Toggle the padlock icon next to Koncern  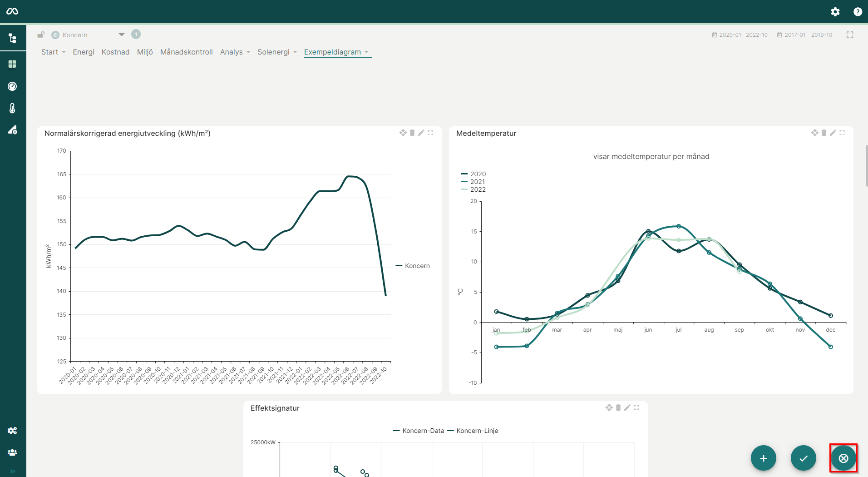pos(41,35)
